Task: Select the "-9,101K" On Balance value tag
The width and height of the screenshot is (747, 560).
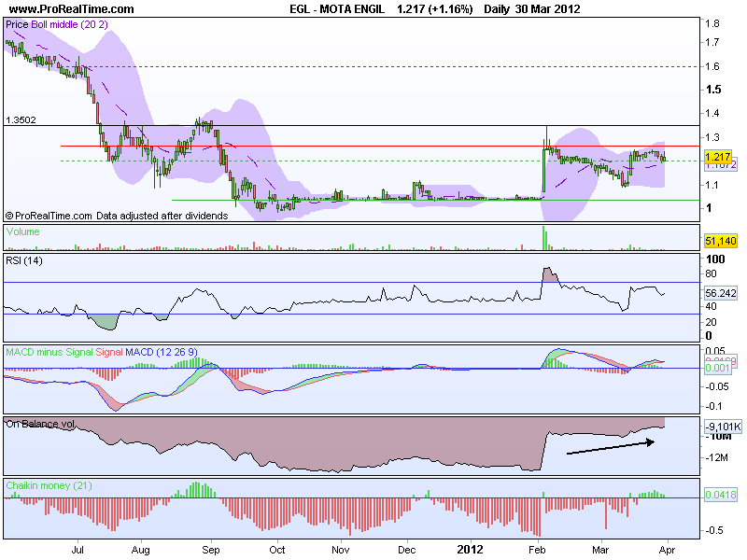Action: [722, 427]
